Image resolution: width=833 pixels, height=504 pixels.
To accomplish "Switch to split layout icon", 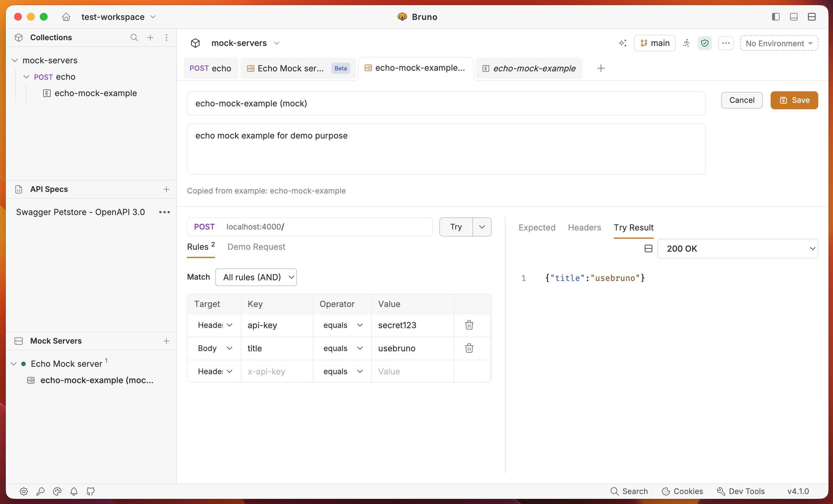I will pos(812,17).
